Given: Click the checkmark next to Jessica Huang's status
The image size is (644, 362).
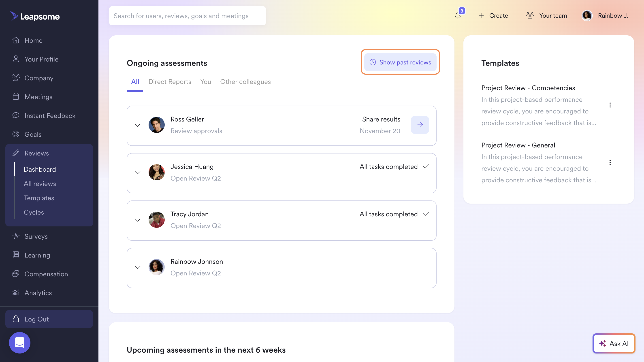Looking at the screenshot, I should point(426,166).
